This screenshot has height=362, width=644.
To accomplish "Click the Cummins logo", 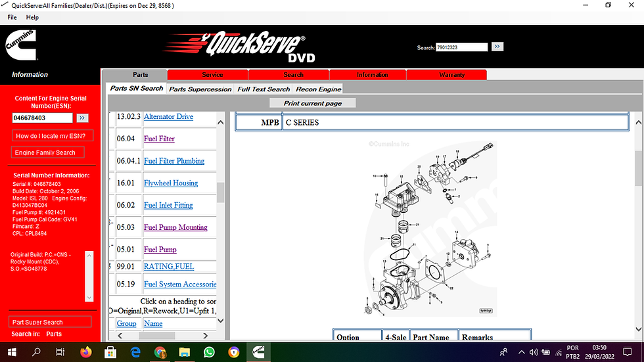I will click(x=21, y=45).
